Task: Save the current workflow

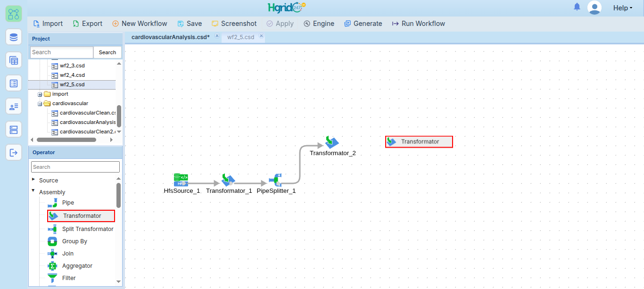Action: 190,24
